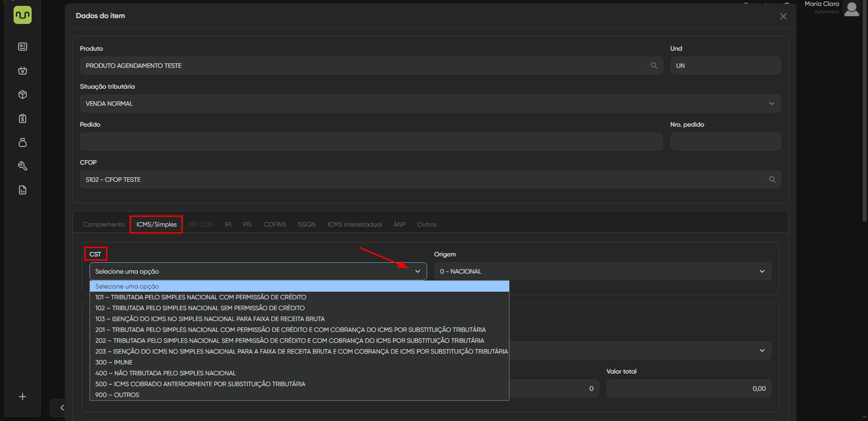Choose 500 ICMS cobrado anteriormente option
The width and height of the screenshot is (868, 421).
pyautogui.click(x=200, y=384)
